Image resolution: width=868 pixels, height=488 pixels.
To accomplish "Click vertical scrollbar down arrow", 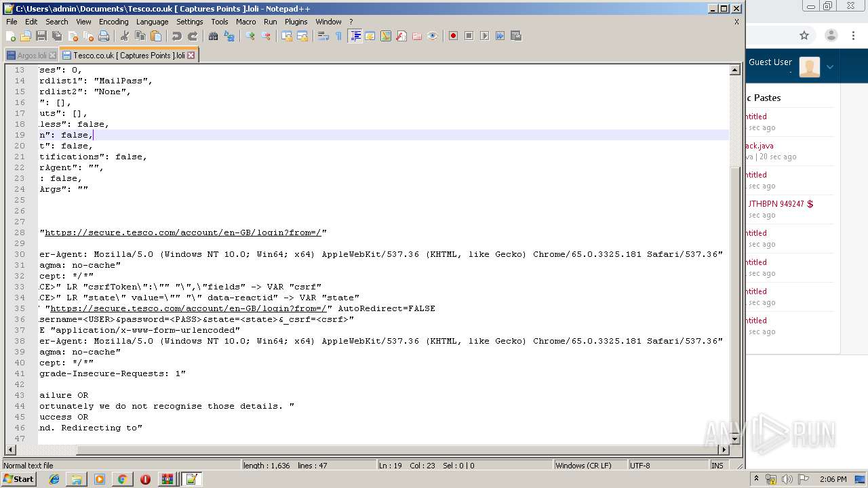I will (x=734, y=439).
